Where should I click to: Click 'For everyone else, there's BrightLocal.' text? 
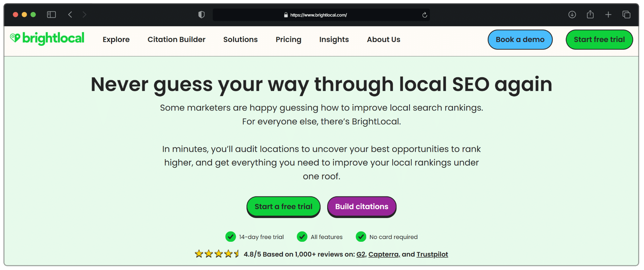[x=322, y=122]
